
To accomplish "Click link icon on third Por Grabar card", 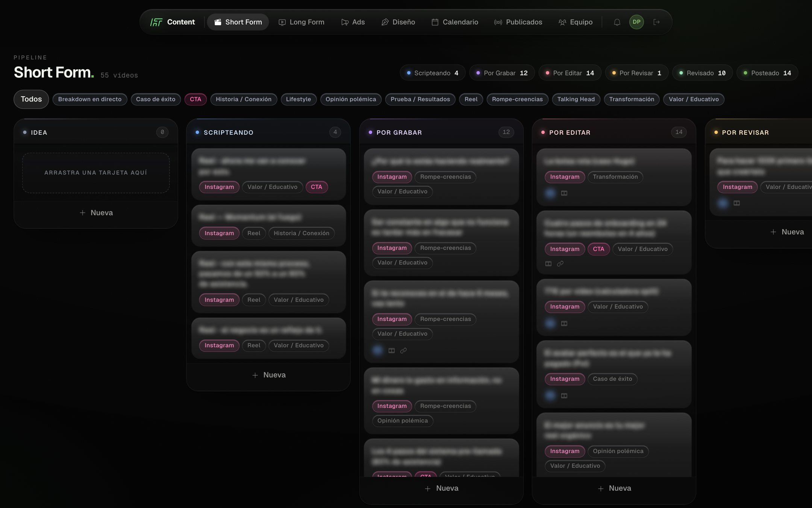I will (x=403, y=351).
